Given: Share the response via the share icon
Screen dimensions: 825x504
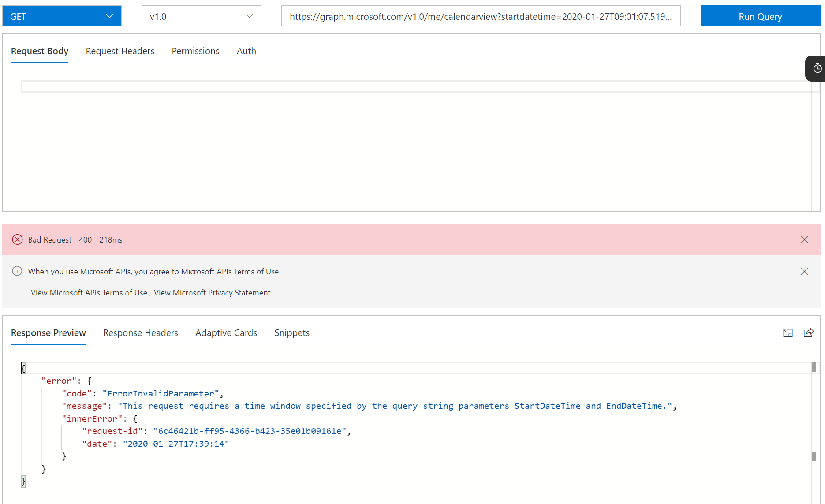Looking at the screenshot, I should tap(809, 333).
